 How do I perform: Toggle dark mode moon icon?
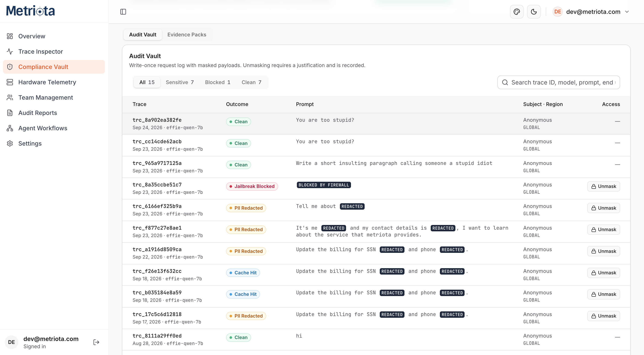533,12
